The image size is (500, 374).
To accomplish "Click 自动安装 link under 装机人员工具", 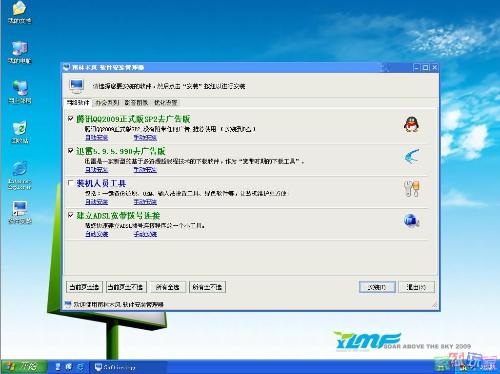I will click(x=97, y=202).
